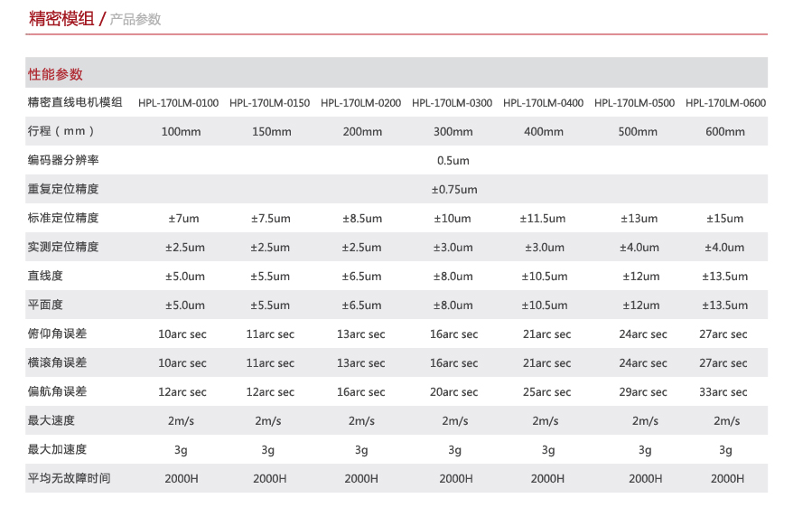Select the 性能参数 section header
The height and width of the screenshot is (517, 812).
point(55,74)
